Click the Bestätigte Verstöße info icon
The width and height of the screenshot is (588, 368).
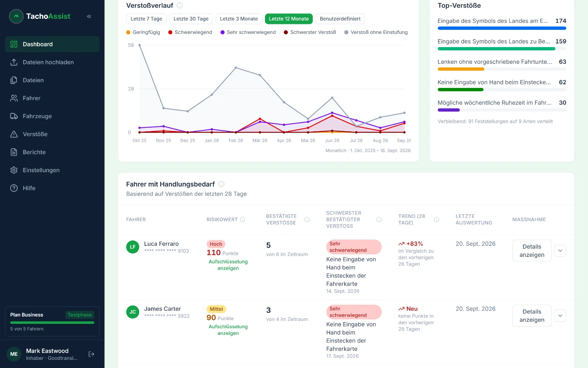pyautogui.click(x=307, y=219)
